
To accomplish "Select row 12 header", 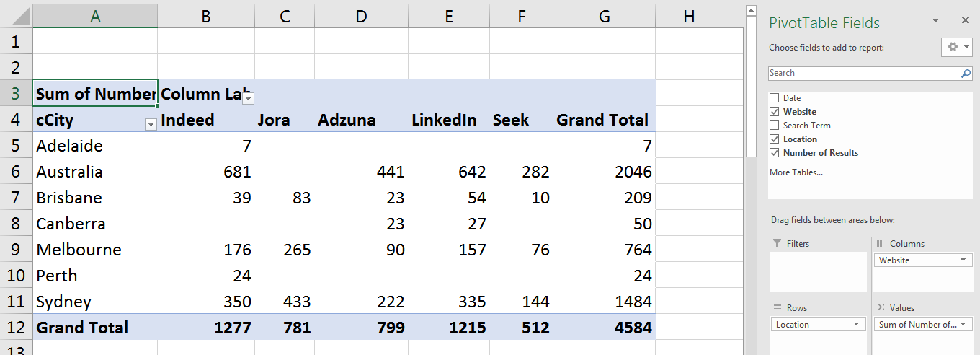I will [x=16, y=327].
